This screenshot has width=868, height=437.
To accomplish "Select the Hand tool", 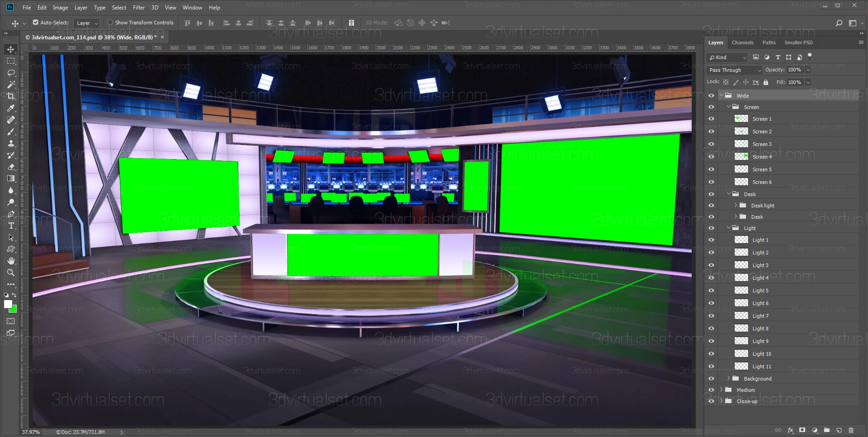I will pos(11,261).
